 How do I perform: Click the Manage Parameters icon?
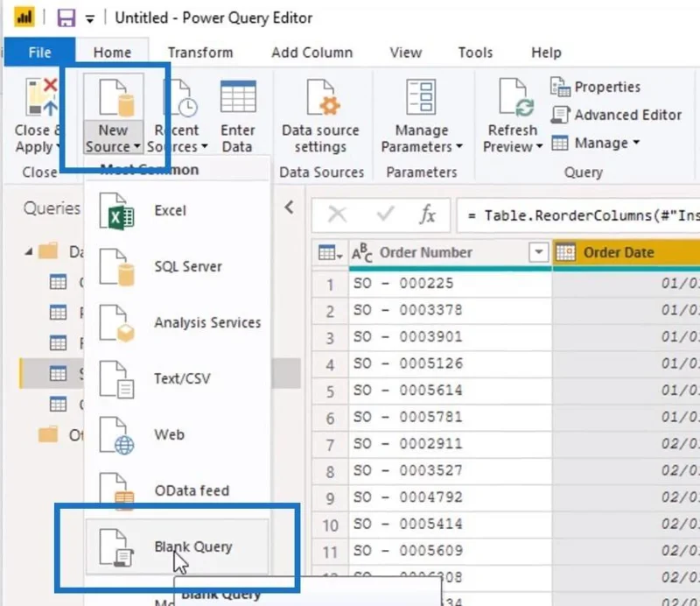pos(421,97)
